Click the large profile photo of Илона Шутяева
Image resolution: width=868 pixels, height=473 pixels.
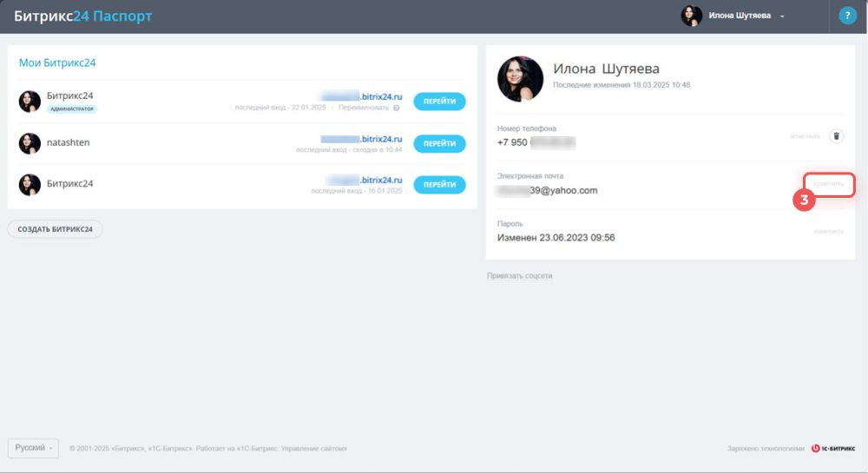[x=520, y=79]
